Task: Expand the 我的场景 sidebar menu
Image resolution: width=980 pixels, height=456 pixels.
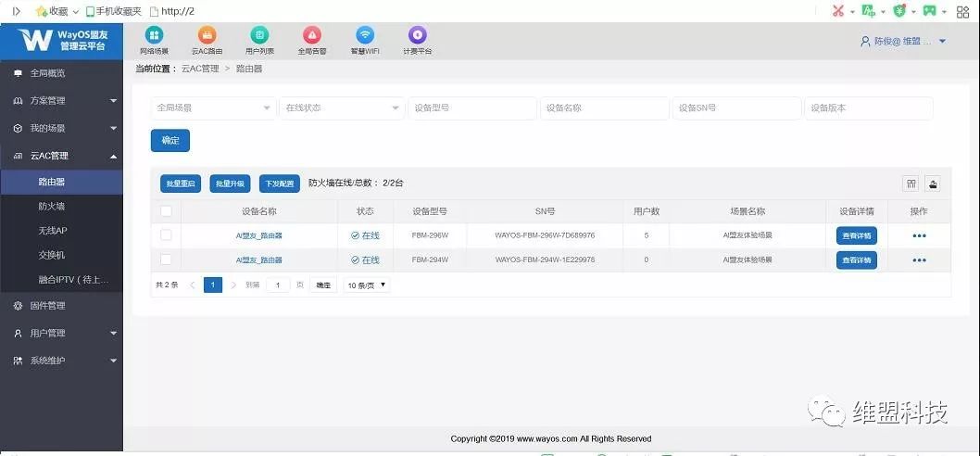Action: point(61,128)
